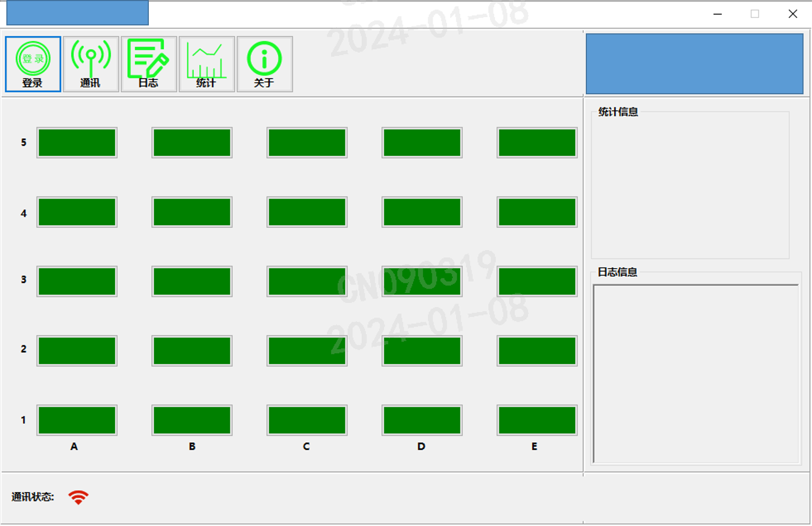This screenshot has width=812, height=526.
Task: Choose green cell at column D row 4
Action: (422, 212)
